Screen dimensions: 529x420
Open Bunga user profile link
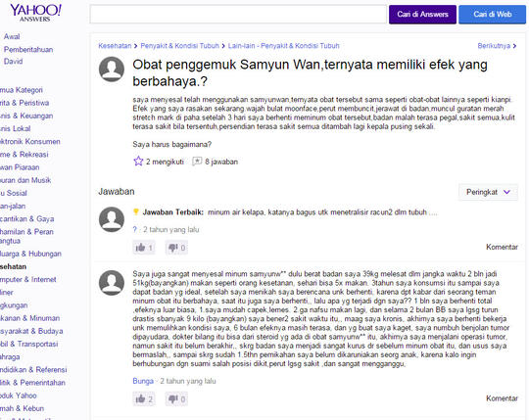pos(143,381)
